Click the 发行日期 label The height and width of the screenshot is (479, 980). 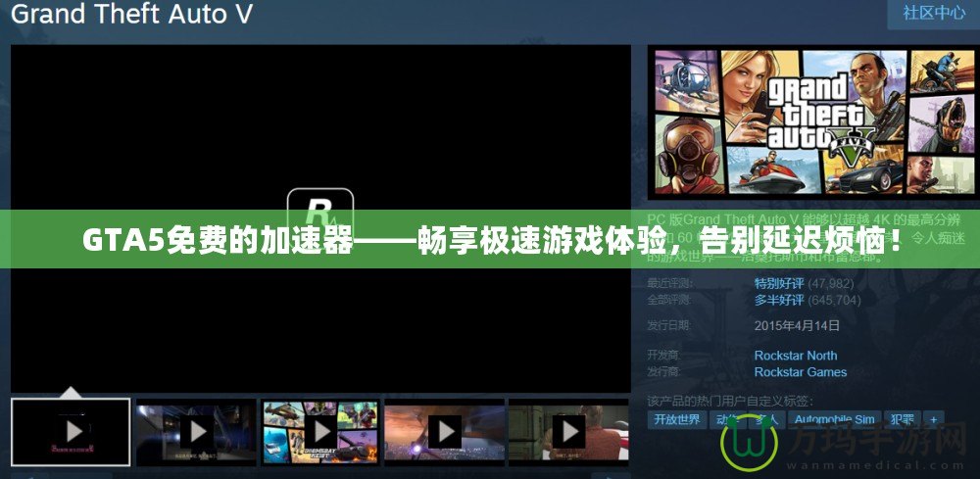coord(670,325)
